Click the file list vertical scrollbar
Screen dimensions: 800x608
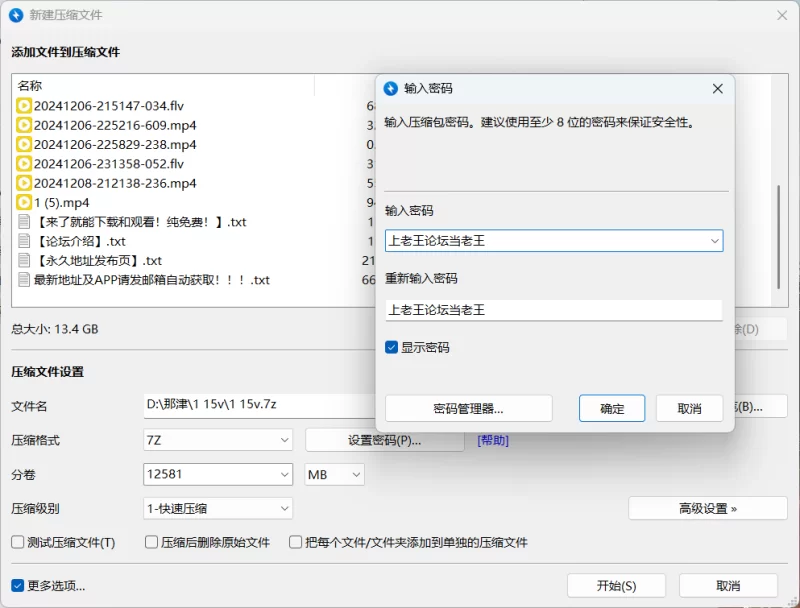click(x=779, y=237)
